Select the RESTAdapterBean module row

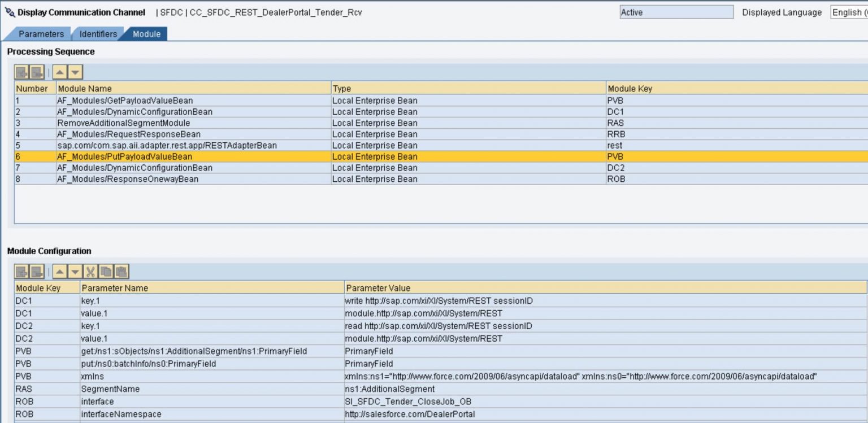pos(167,146)
